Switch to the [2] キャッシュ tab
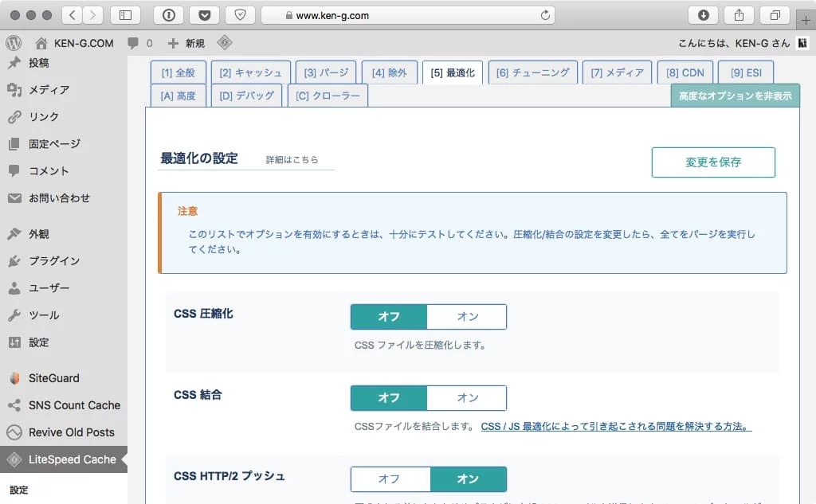 251,72
